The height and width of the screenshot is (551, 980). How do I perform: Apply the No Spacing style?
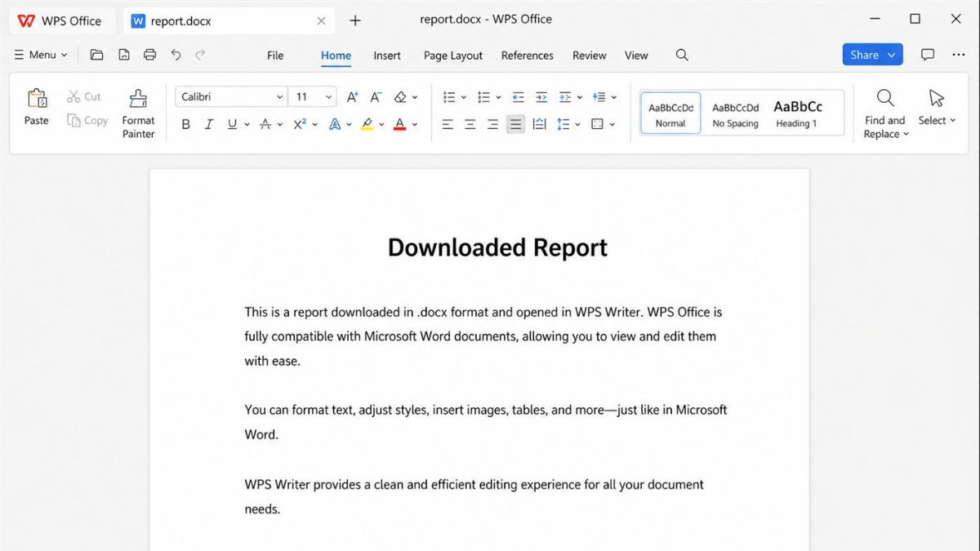click(x=735, y=113)
